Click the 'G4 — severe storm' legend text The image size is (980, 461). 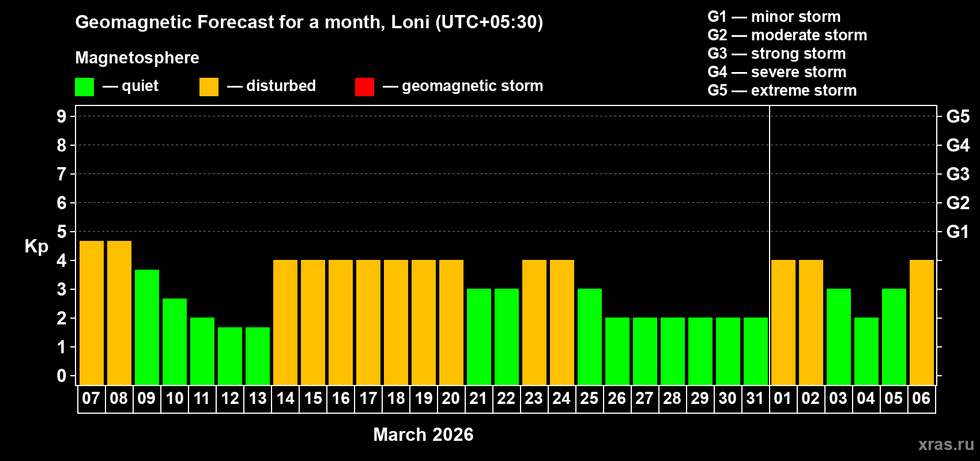[x=777, y=72]
